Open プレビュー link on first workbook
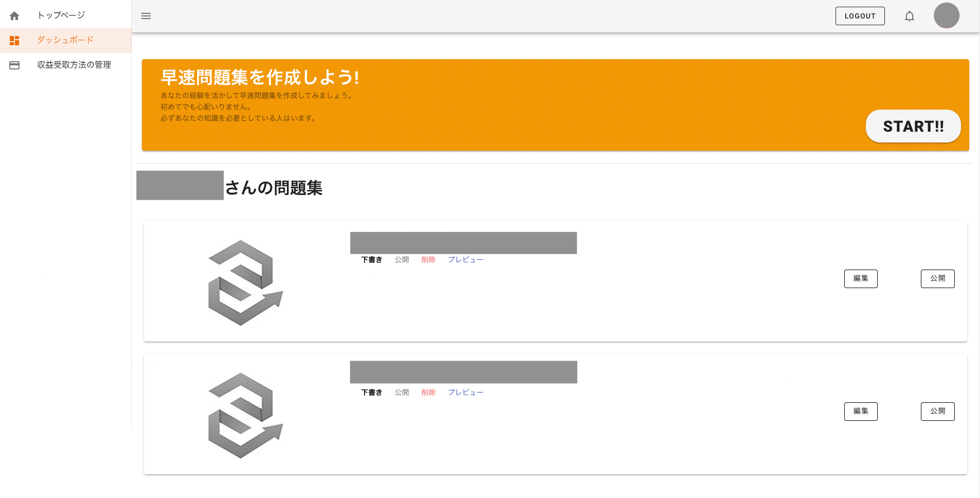Screen dimensions: 980x498 [465, 260]
